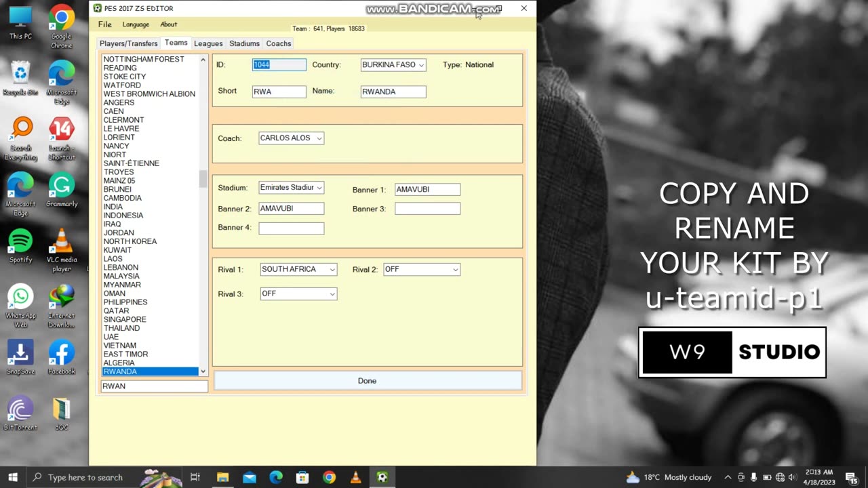Open Internet Download Manager desktop icon

click(61, 306)
